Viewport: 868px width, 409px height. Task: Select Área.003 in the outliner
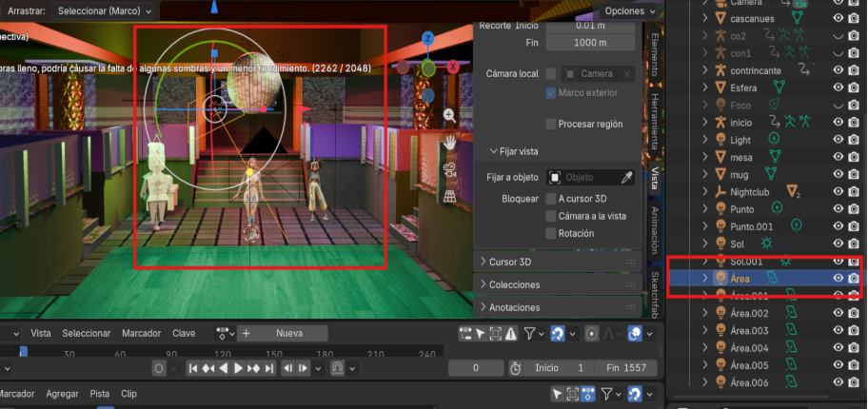(x=749, y=330)
